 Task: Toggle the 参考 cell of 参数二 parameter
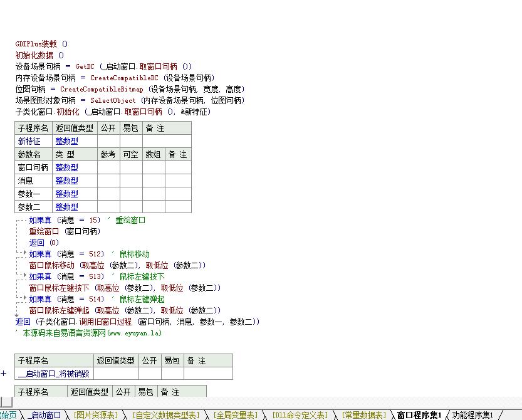coord(108,207)
